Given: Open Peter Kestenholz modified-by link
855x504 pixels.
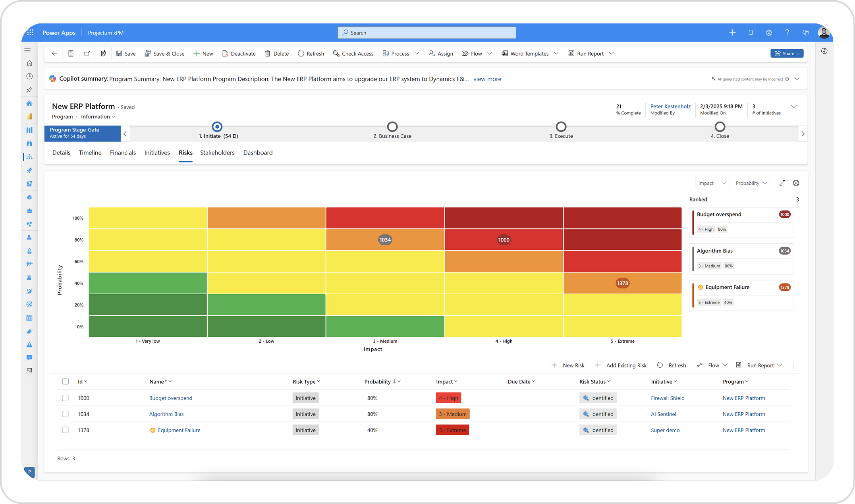Looking at the screenshot, I should point(670,106).
